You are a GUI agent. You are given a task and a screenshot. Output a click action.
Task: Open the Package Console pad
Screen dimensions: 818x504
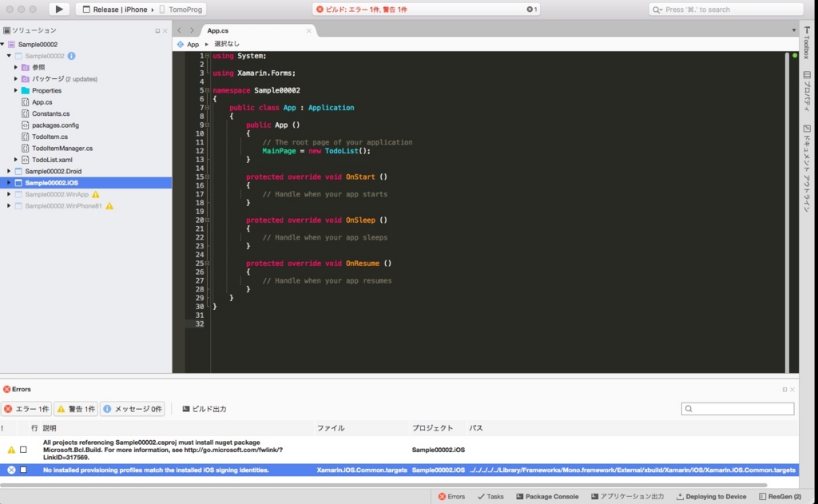tap(547, 497)
